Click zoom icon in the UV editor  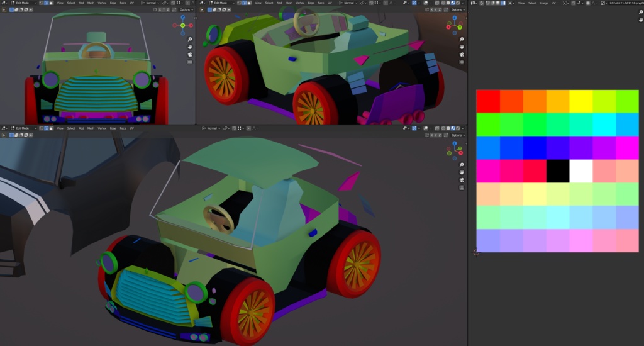641,13
